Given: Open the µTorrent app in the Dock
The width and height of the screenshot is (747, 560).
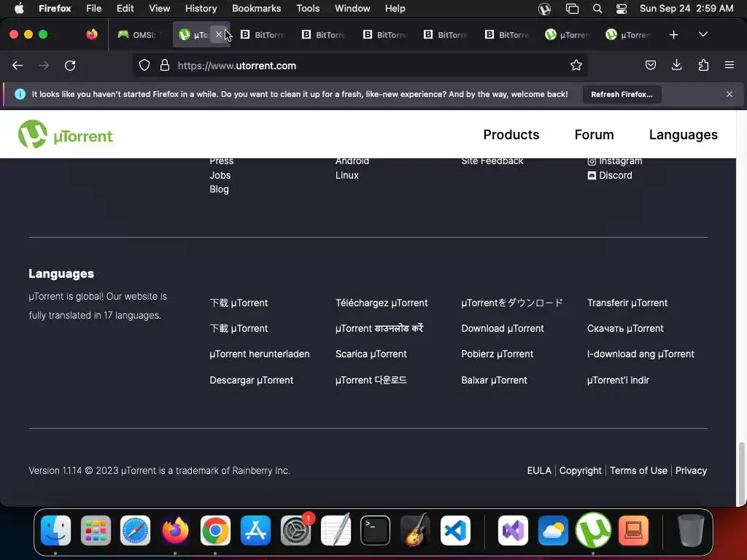Looking at the screenshot, I should (593, 530).
